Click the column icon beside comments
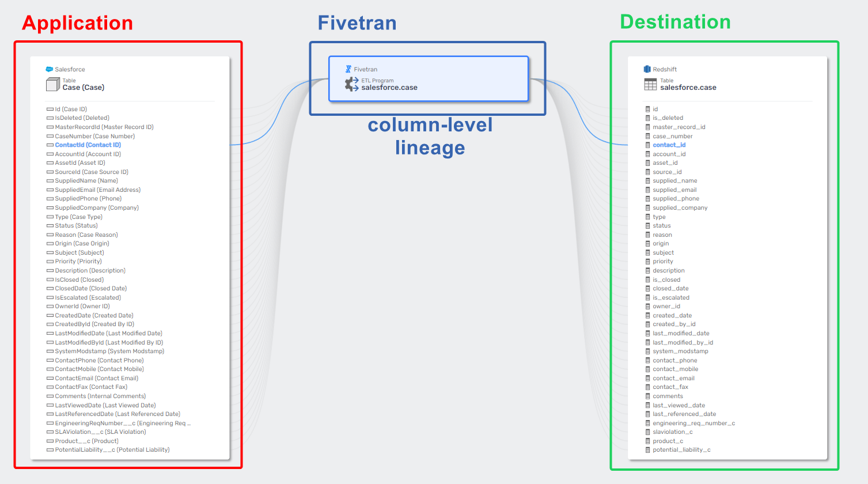 pyautogui.click(x=648, y=396)
